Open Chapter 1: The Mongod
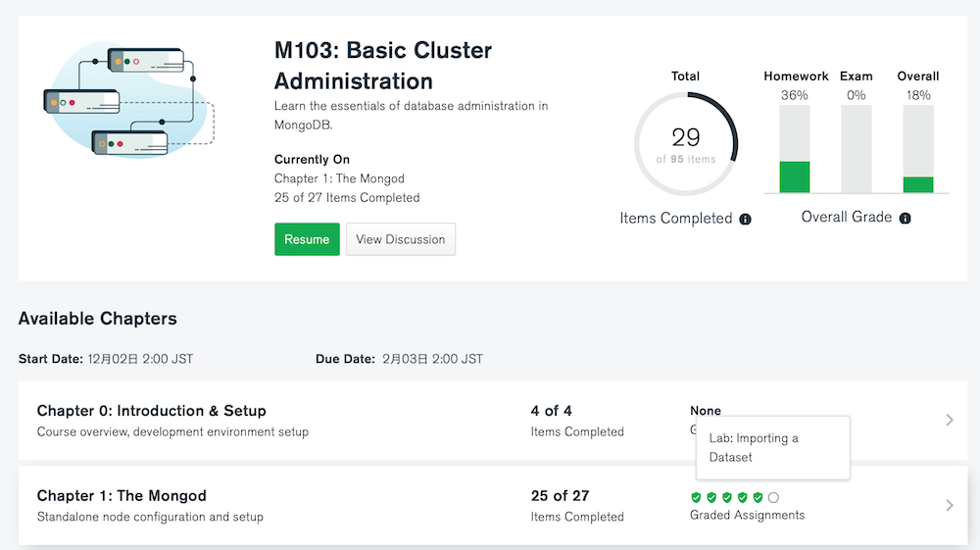The height and width of the screenshot is (550, 980). pyautogui.click(x=122, y=496)
